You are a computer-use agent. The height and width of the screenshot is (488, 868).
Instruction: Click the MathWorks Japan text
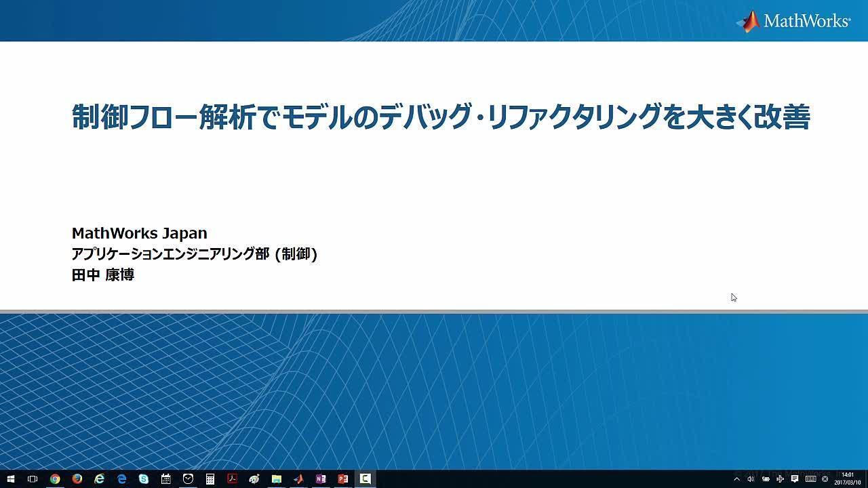pyautogui.click(x=140, y=233)
